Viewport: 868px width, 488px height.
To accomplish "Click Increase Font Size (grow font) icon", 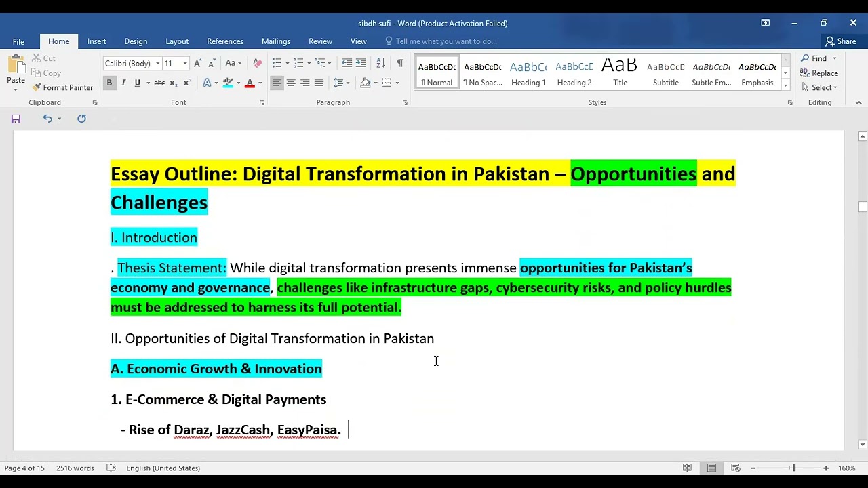I will (x=197, y=63).
